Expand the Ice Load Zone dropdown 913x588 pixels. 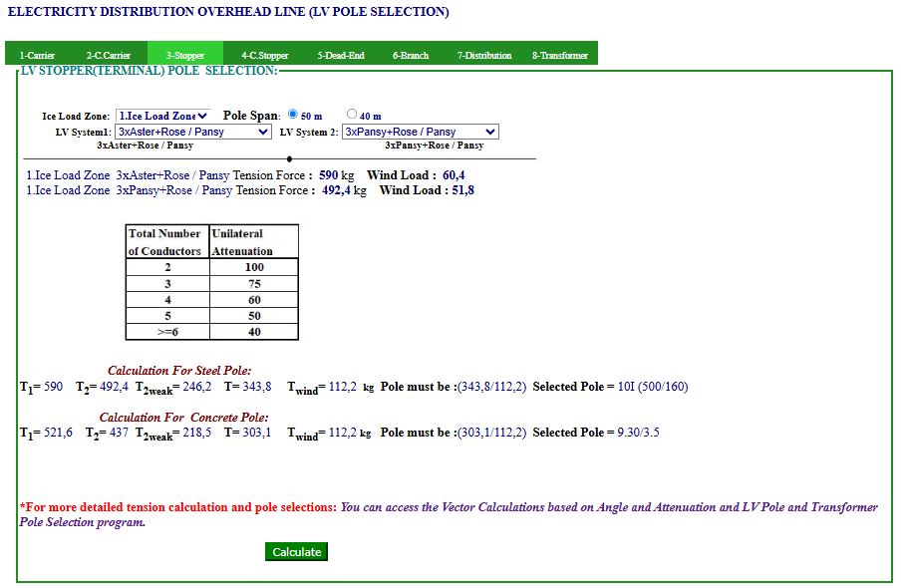(x=162, y=116)
